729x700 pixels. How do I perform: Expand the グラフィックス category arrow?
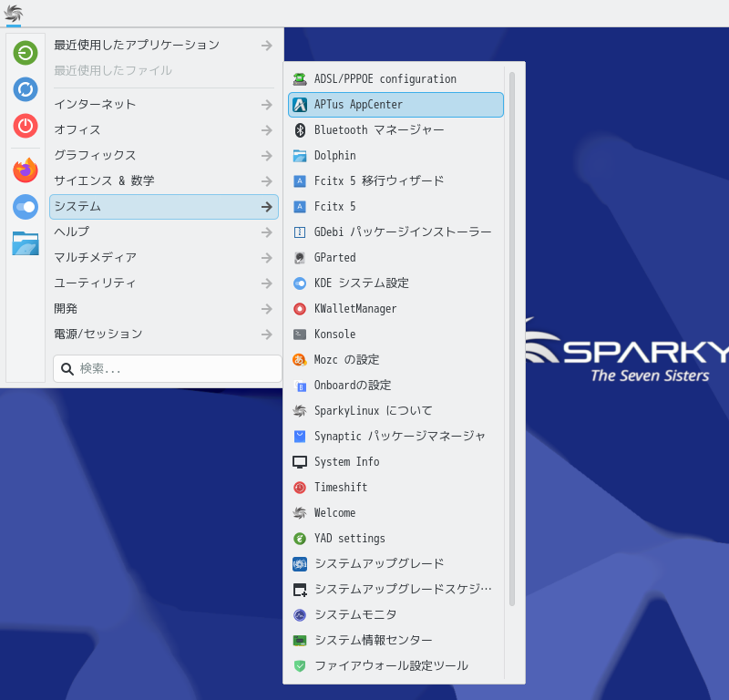pos(266,156)
